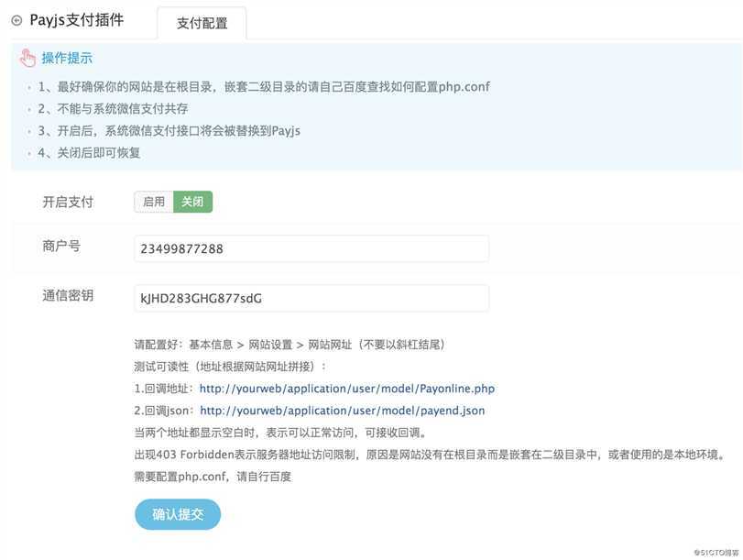Click the 商户号 field label
This screenshot has width=743, height=560.
click(x=61, y=247)
